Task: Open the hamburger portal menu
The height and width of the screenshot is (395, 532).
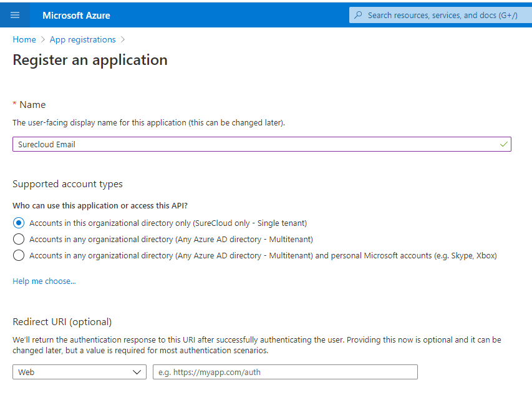Action: click(15, 15)
